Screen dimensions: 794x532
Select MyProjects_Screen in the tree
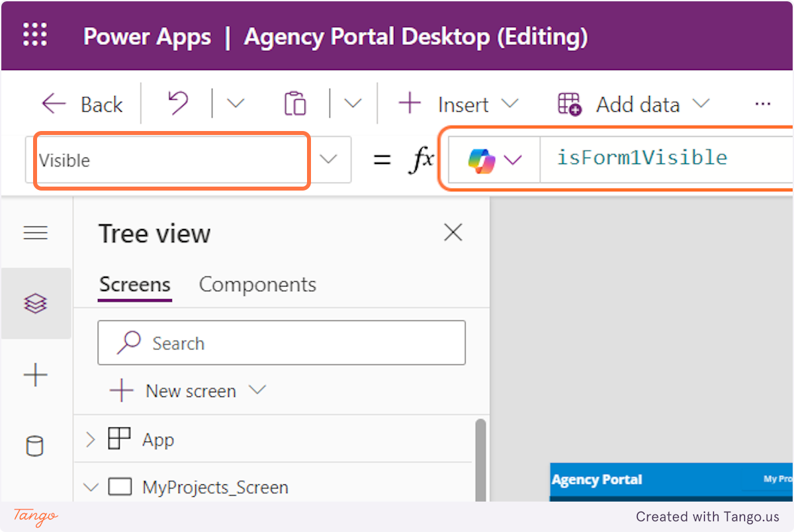(x=215, y=488)
